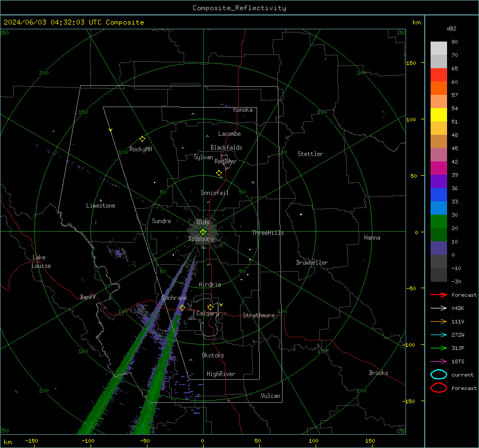The height and width of the screenshot is (448, 479).
Task: Click the magenta 18TS arrow in legend
Action: pyautogui.click(x=439, y=362)
